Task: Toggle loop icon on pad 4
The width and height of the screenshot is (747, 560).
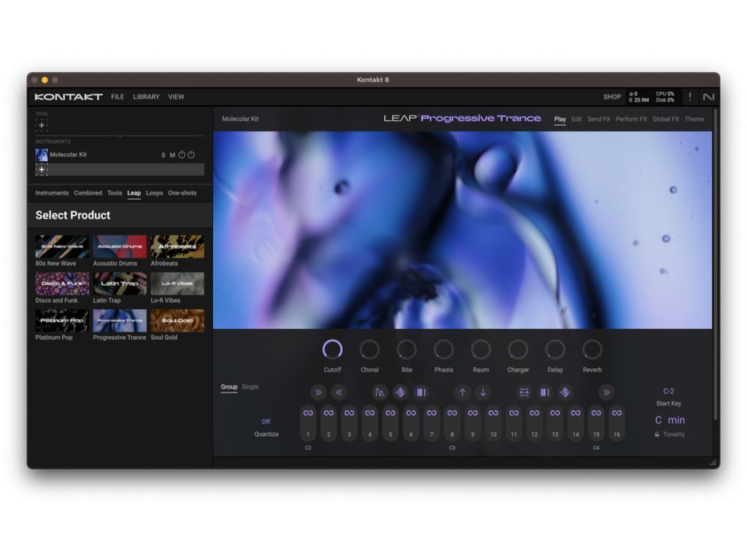Action: coord(370,413)
